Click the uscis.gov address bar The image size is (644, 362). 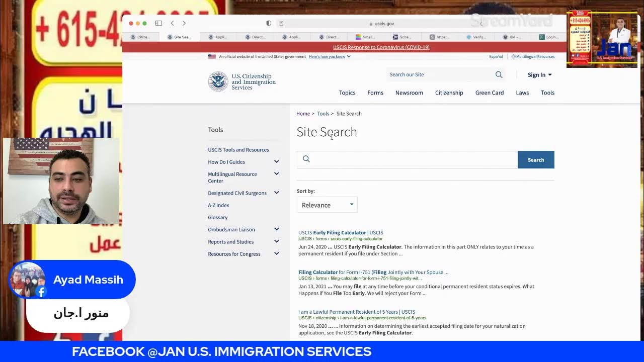click(x=381, y=24)
